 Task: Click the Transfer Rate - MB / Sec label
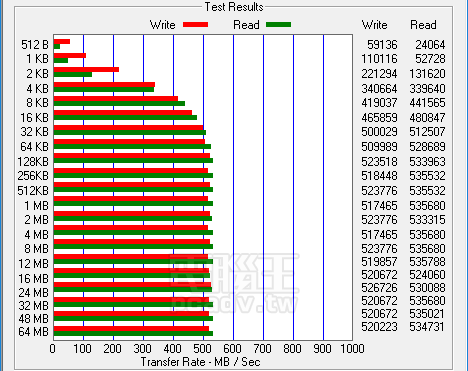point(201,362)
